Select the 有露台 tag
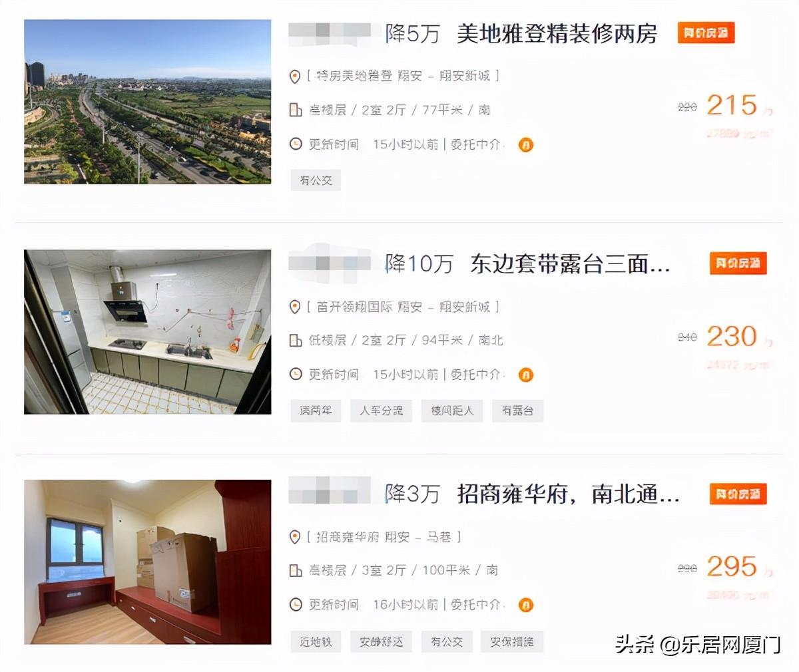This screenshot has width=799, height=672. 518,411
